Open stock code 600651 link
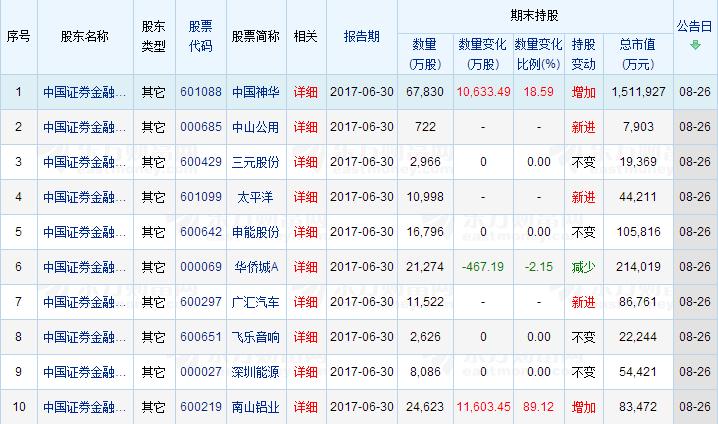The image size is (718, 424). (200, 337)
